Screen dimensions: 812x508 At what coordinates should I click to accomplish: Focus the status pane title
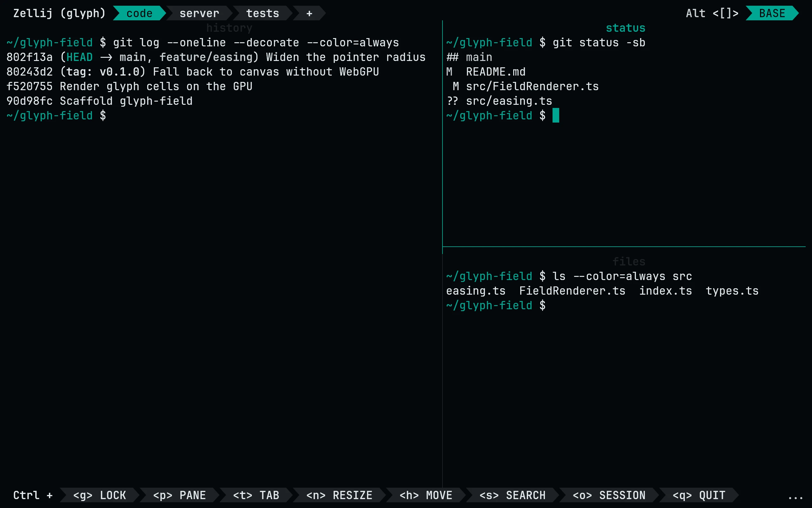(625, 28)
